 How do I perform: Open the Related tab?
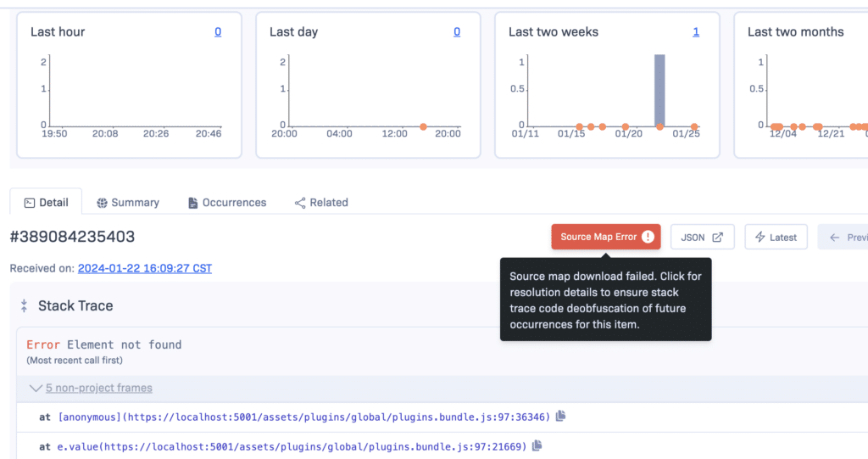coord(328,203)
